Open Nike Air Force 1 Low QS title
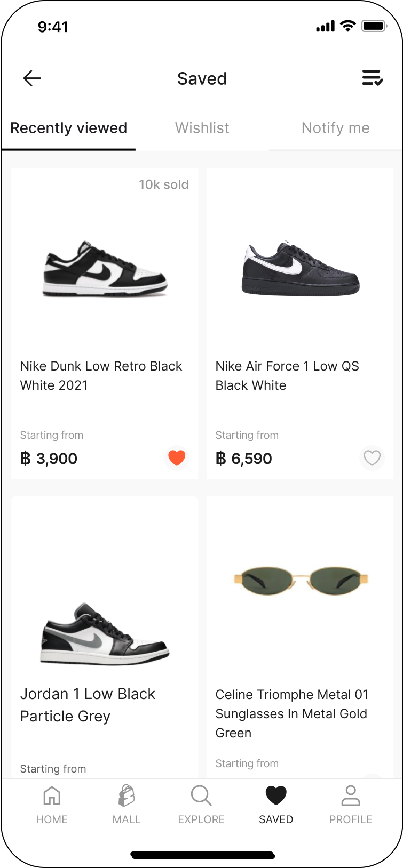 tap(287, 375)
